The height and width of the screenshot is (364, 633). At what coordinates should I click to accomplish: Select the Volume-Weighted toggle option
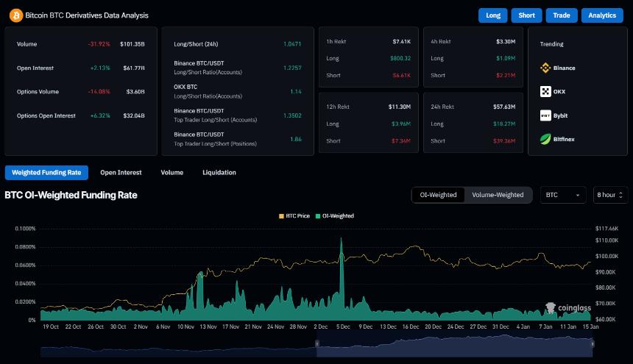498,195
